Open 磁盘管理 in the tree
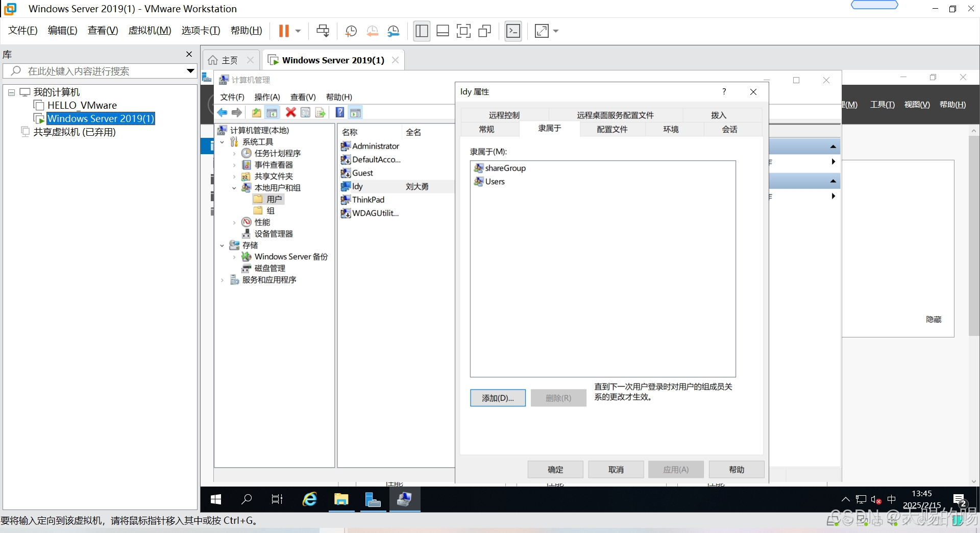The height and width of the screenshot is (533, 980). (x=269, y=269)
